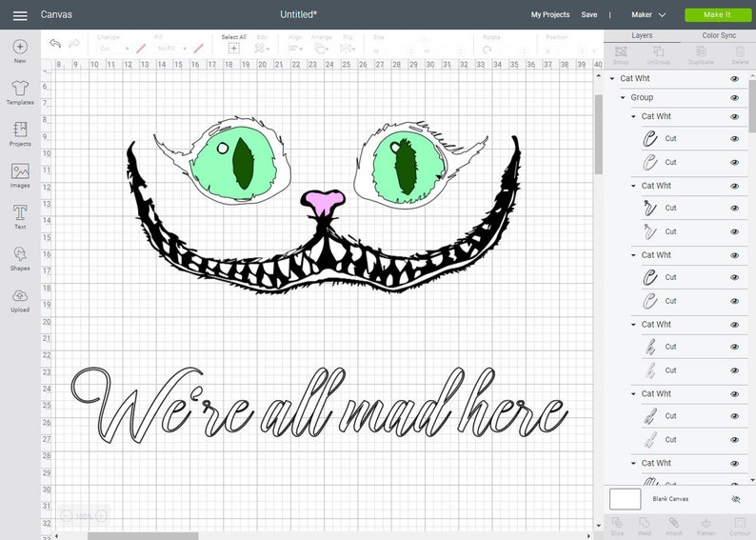Viewport: 756px width, 540px height.
Task: Toggle eye of first Cut layer
Action: point(734,139)
